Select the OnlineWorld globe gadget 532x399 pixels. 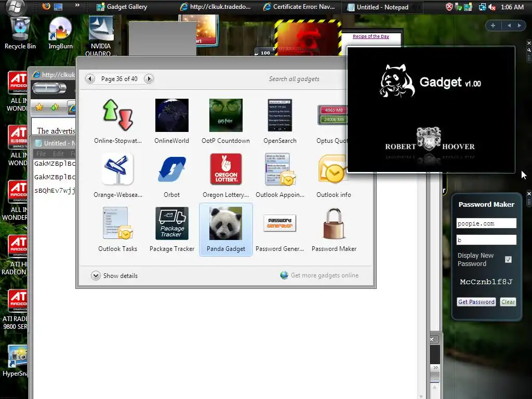click(x=171, y=115)
